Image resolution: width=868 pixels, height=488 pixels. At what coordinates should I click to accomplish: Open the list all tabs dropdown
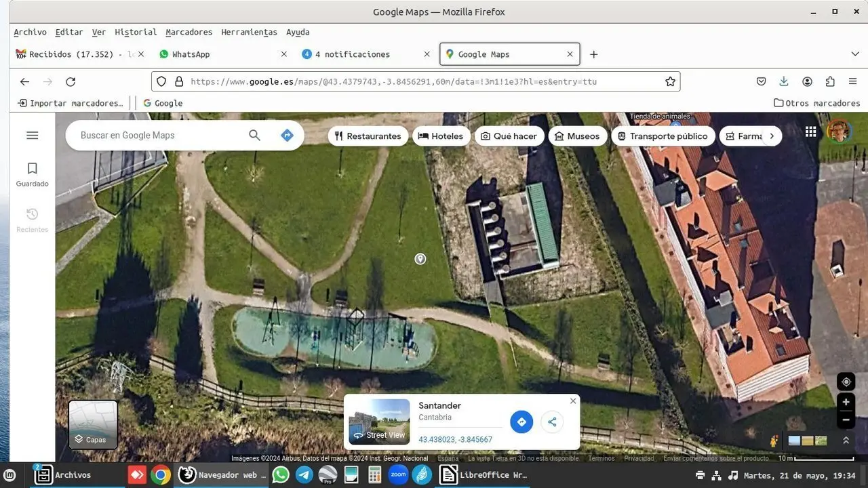click(x=854, y=54)
